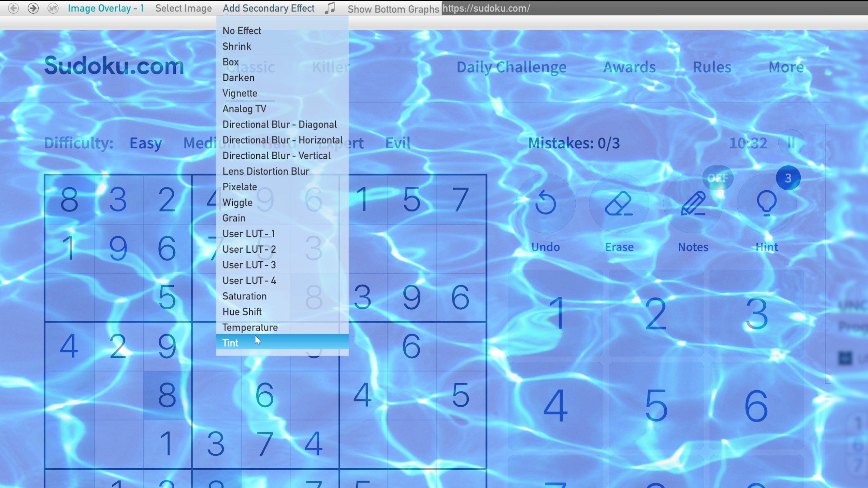Click the reset undo circle icon
868x488 pixels.
click(x=53, y=8)
